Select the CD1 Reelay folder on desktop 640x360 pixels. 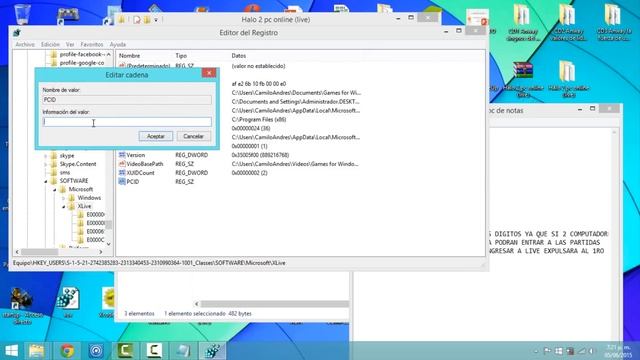(x=523, y=22)
